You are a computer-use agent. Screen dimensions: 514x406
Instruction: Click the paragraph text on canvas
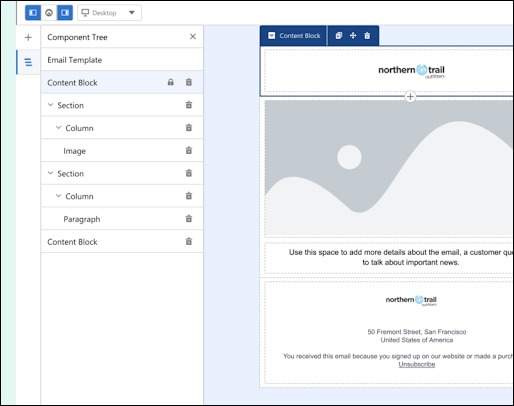401,257
